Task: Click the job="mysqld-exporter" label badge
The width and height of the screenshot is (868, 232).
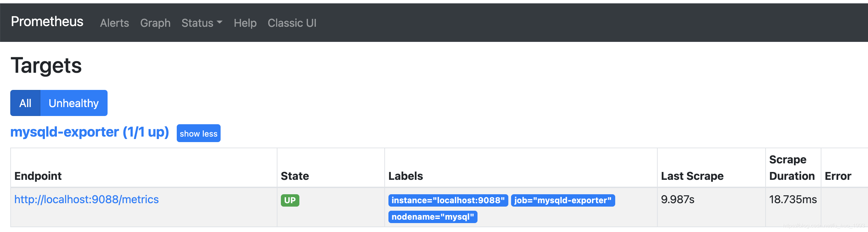Action: coord(563,200)
